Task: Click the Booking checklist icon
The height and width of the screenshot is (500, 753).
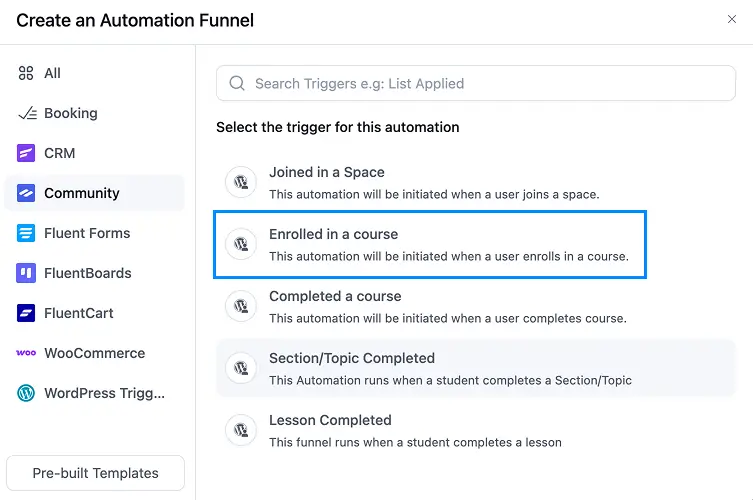Action: point(27,113)
